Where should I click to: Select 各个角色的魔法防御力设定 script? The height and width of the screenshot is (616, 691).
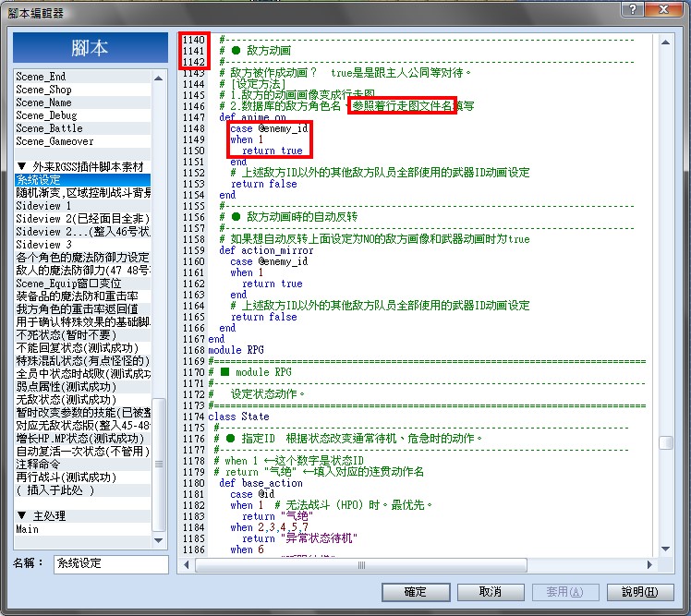82,258
